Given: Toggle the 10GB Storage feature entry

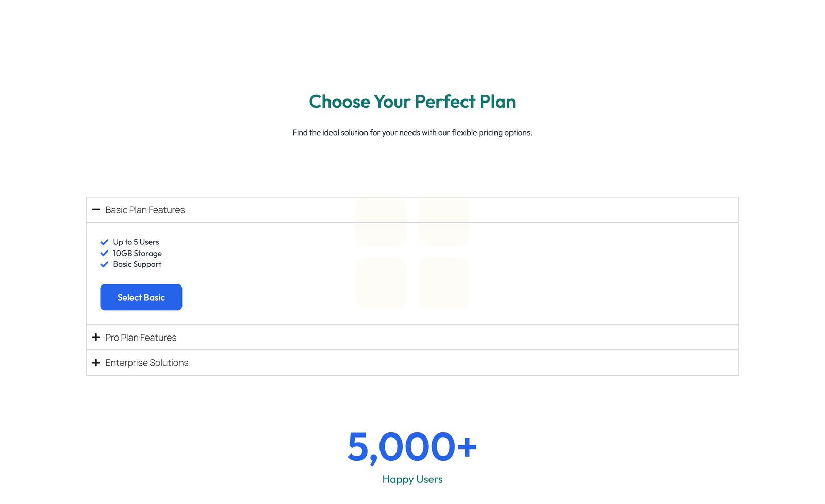Looking at the screenshot, I should (x=137, y=253).
